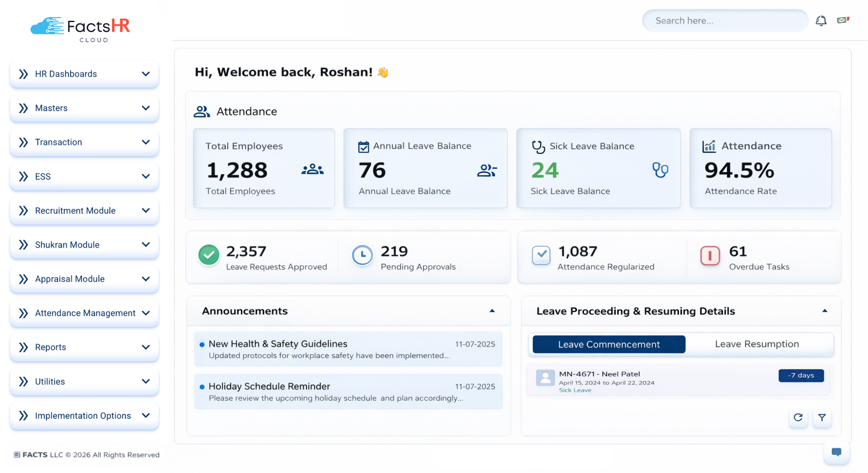Screen dimensions: 868x473
Task: Click the refresh icon in Leave Proceeding panel
Action: click(798, 418)
